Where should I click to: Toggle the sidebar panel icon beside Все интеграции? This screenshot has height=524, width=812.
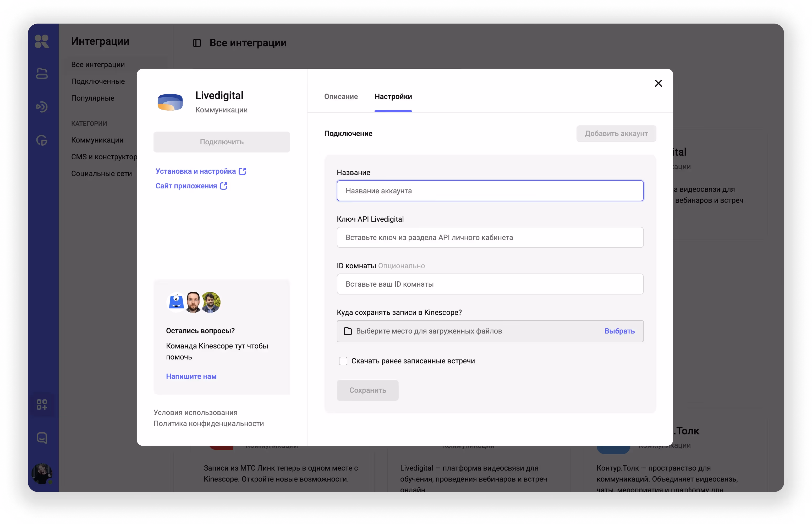pos(197,43)
